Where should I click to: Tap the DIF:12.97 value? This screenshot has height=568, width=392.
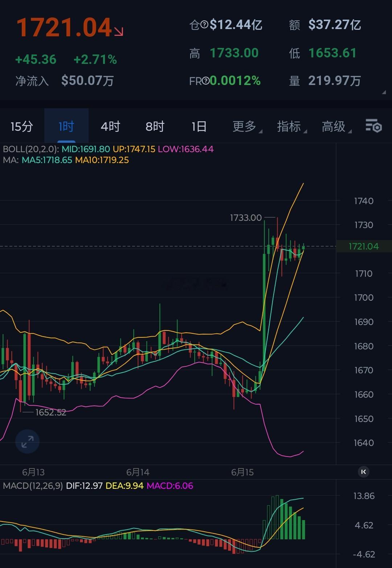[x=84, y=486]
